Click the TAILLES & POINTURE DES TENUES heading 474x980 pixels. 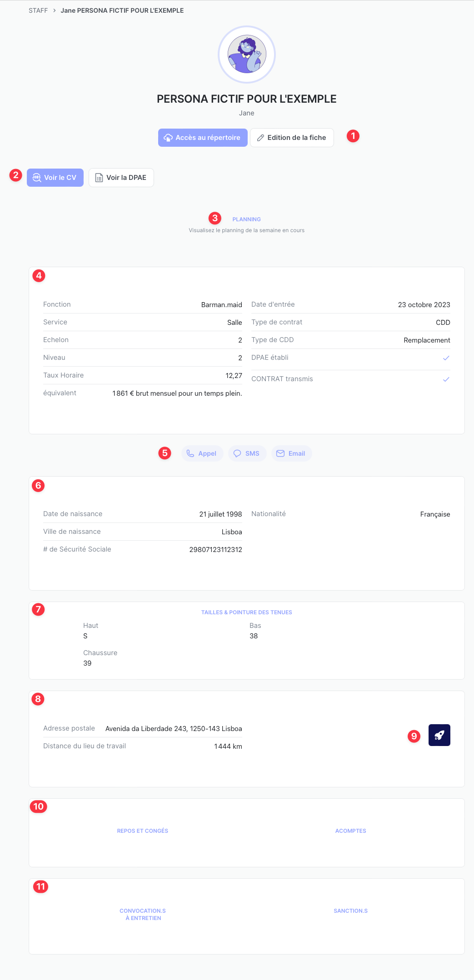[246, 612]
